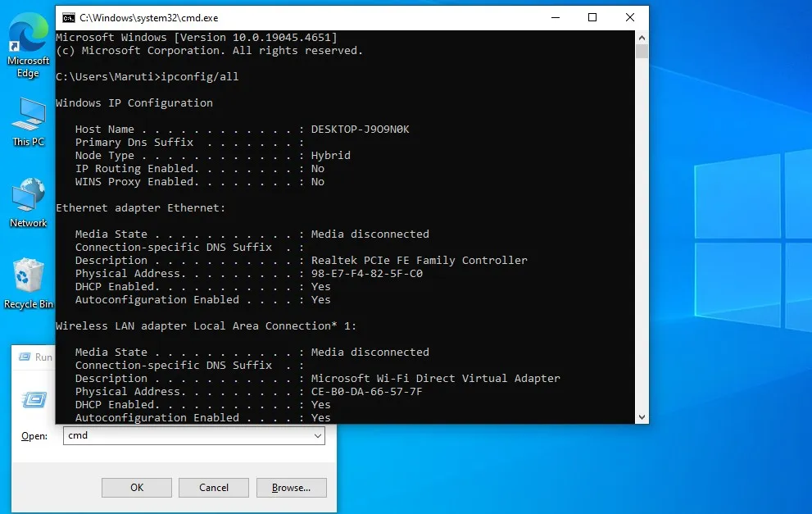Cancel the Run dialog
This screenshot has height=514, width=812.
point(213,487)
